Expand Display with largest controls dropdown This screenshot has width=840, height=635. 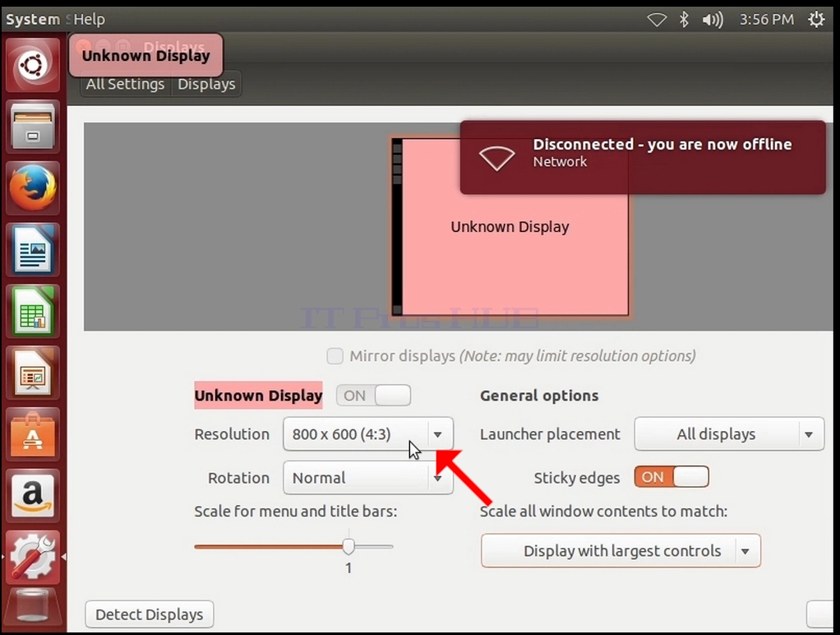[x=621, y=550]
